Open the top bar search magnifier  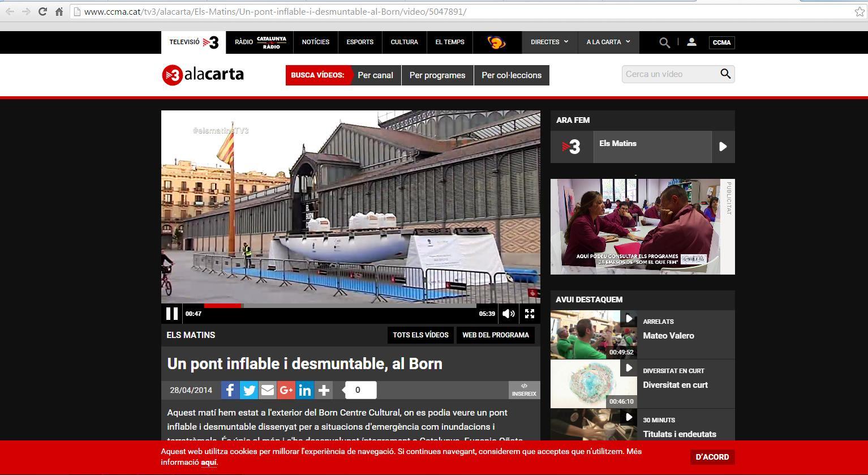pos(665,42)
